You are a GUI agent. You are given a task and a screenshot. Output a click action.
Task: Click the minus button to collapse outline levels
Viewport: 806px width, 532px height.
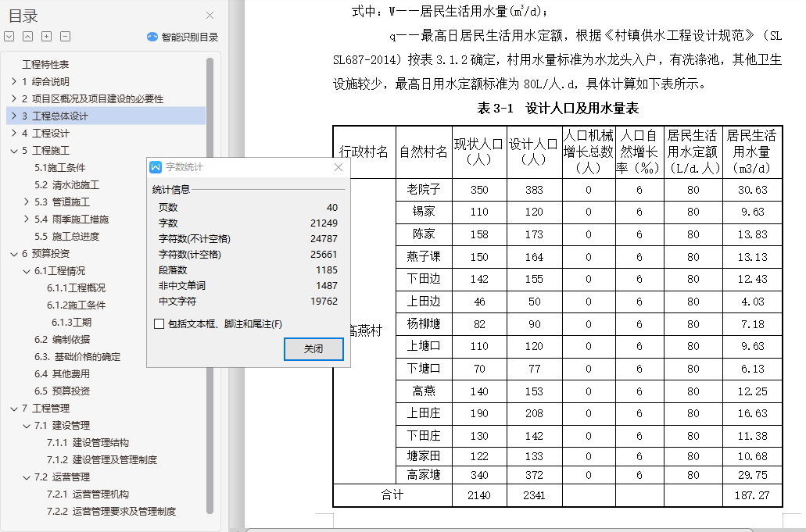[65, 37]
